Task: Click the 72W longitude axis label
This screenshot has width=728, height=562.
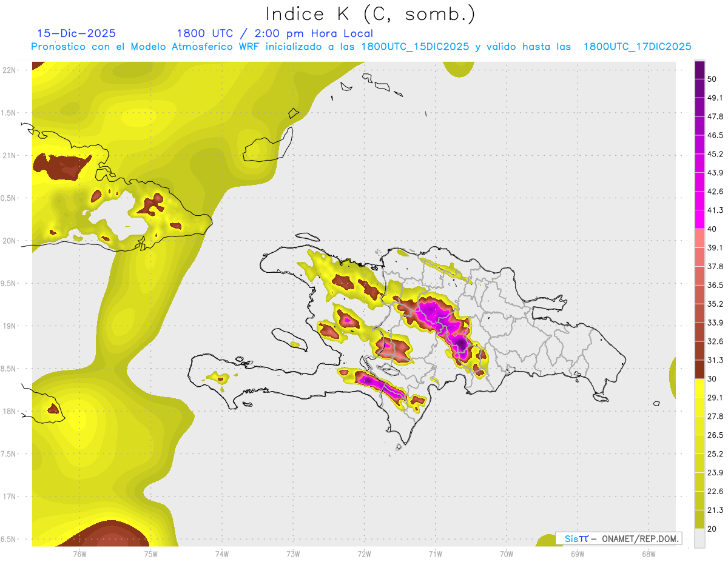Action: pos(364,554)
